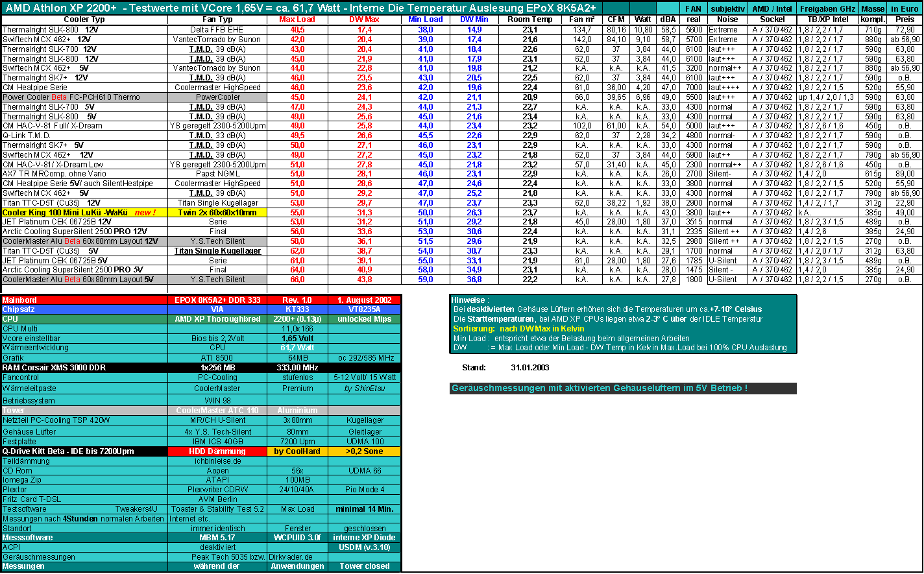Click the grey 'PowerCooler' fan cell

(x=217, y=97)
